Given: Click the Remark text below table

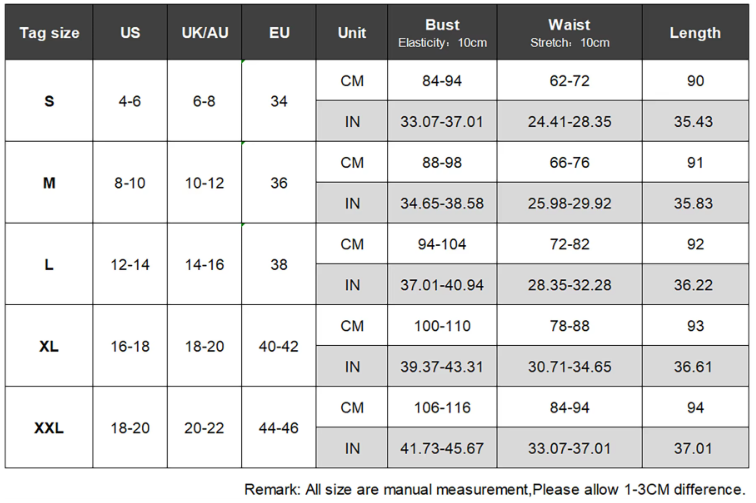Looking at the screenshot, I should [495, 489].
